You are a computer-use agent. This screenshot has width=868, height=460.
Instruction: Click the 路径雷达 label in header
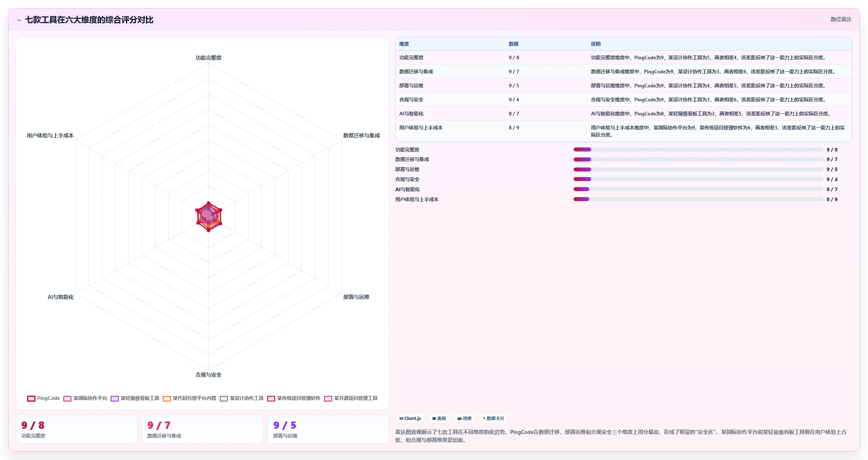[x=841, y=19]
